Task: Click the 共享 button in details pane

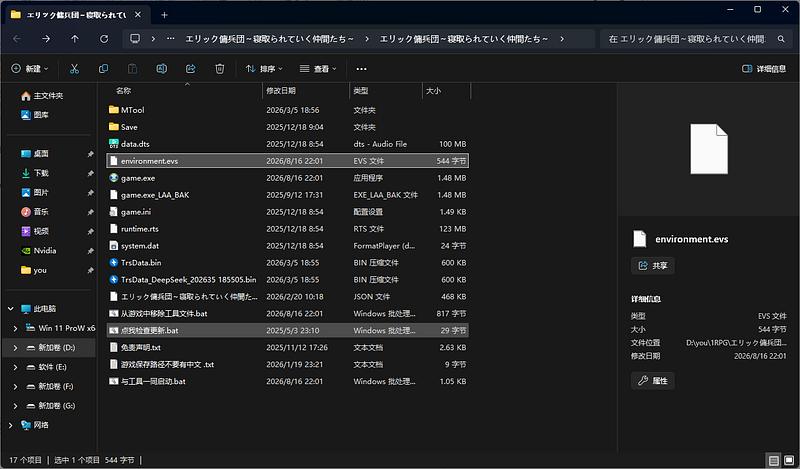Action: click(x=653, y=265)
